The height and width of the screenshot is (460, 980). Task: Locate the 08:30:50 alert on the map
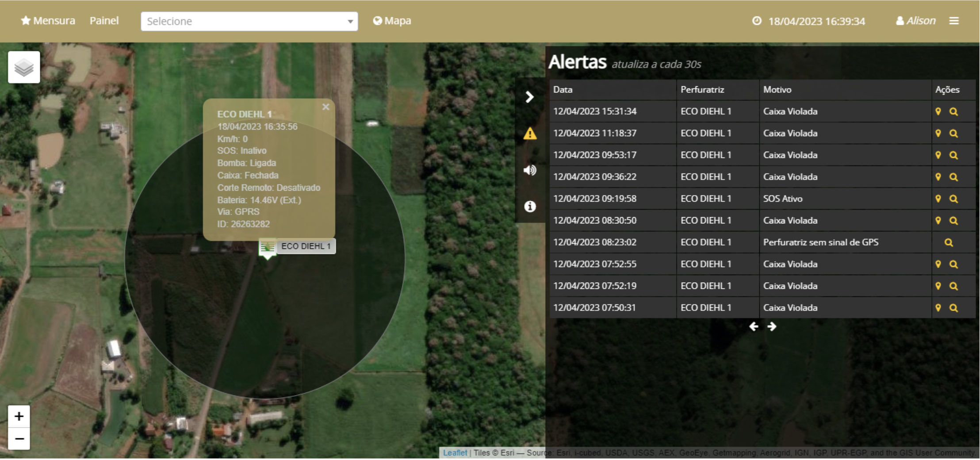pyautogui.click(x=938, y=220)
